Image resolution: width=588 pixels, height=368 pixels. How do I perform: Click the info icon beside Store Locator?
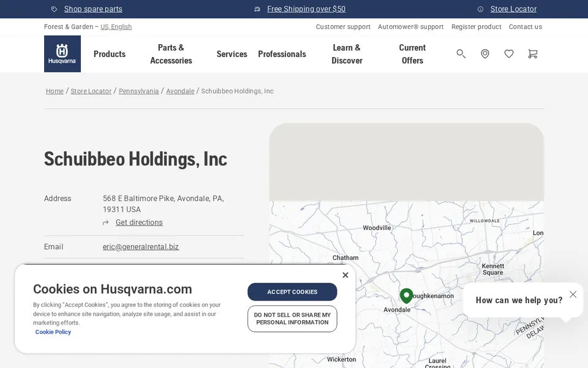(x=480, y=9)
